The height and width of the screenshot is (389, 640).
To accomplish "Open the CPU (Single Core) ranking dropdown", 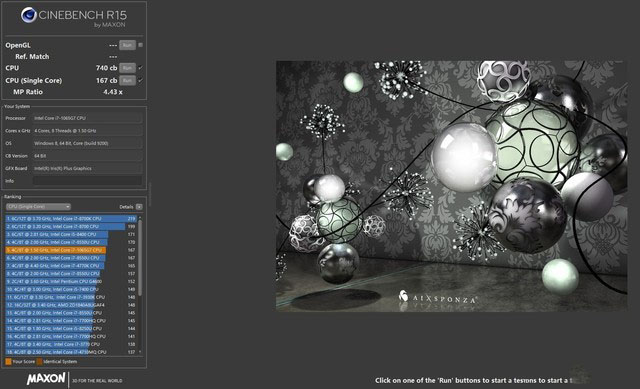I will pyautogui.click(x=38, y=207).
